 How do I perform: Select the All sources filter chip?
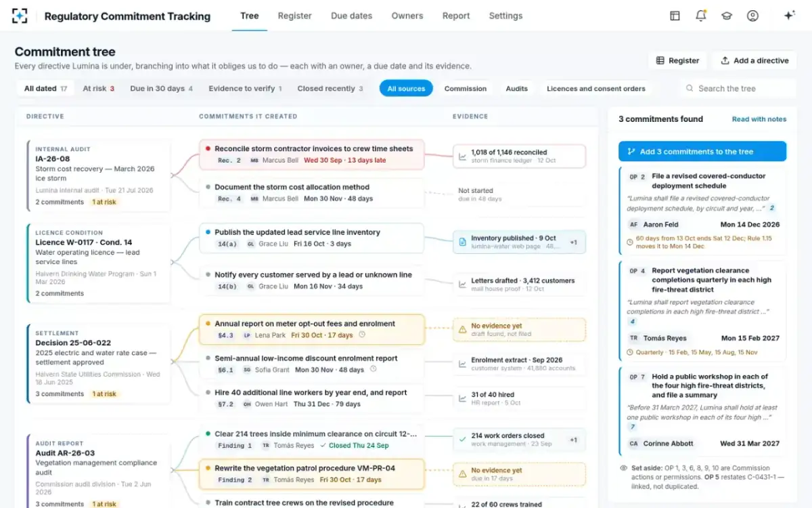click(406, 88)
